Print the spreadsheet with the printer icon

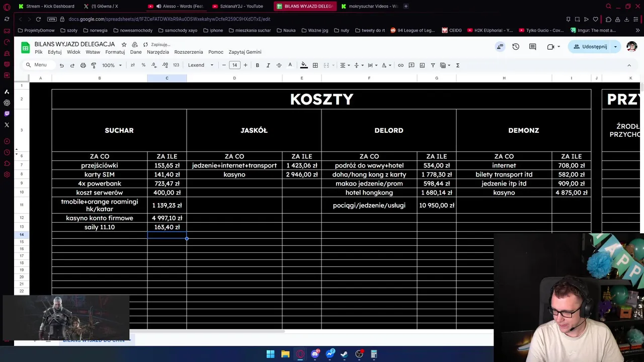pyautogui.click(x=83, y=65)
